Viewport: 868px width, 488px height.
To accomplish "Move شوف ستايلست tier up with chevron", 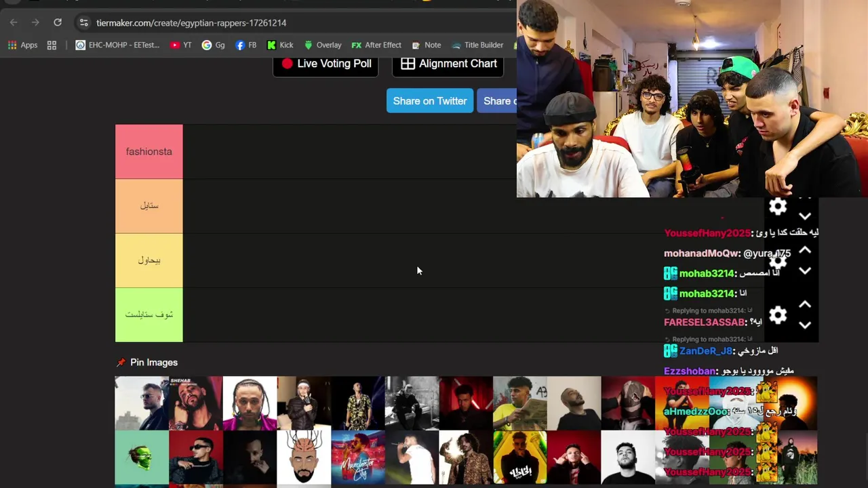I will (805, 304).
